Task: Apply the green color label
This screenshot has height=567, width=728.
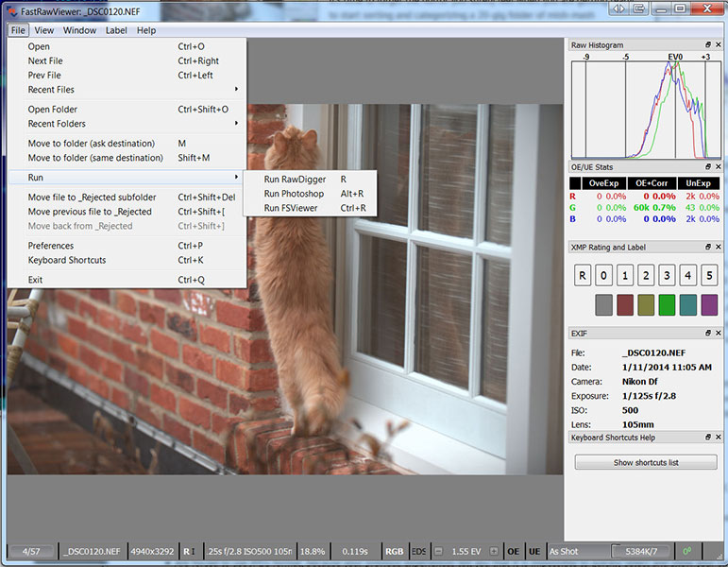Action: click(667, 305)
